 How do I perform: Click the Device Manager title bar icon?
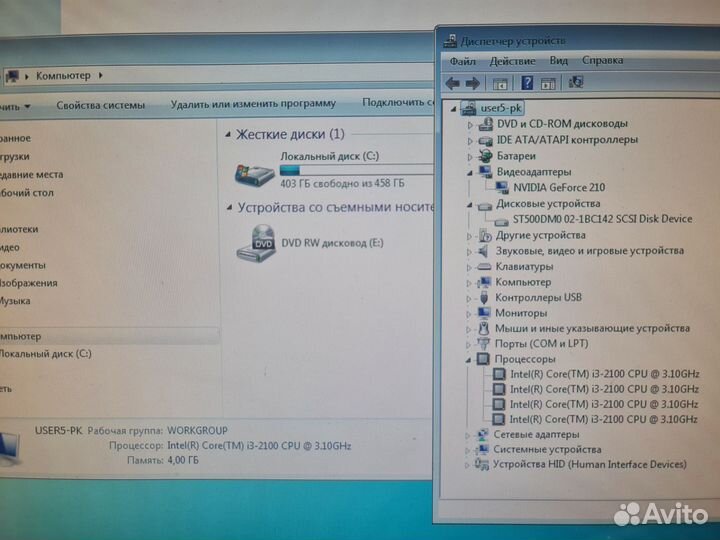450,41
